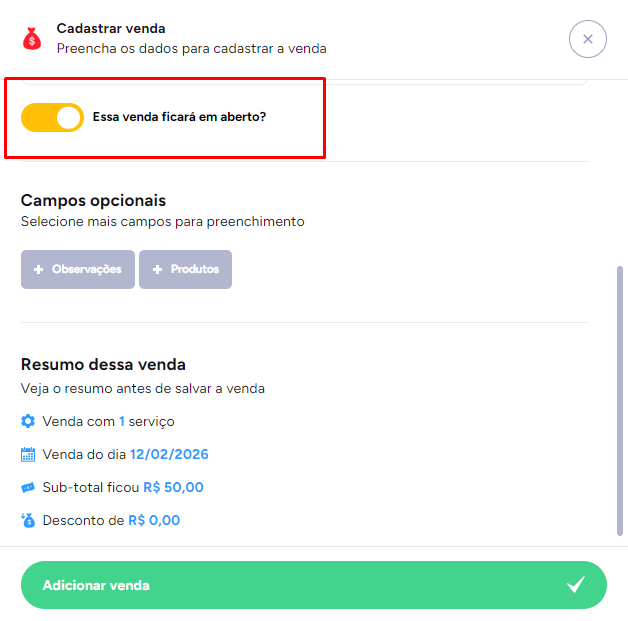Image resolution: width=628 pixels, height=621 pixels.
Task: Click the plus icon beside Observações
Action: [x=39, y=270]
